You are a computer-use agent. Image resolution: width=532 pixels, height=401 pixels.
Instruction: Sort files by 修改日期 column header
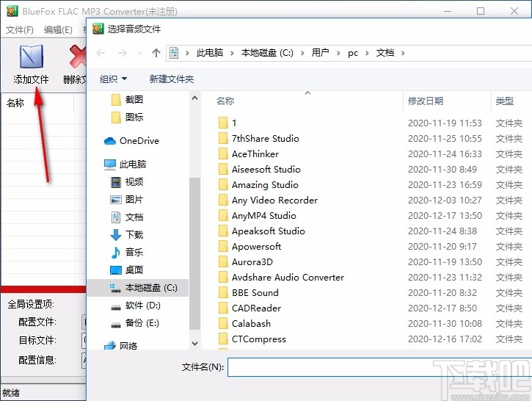click(426, 101)
